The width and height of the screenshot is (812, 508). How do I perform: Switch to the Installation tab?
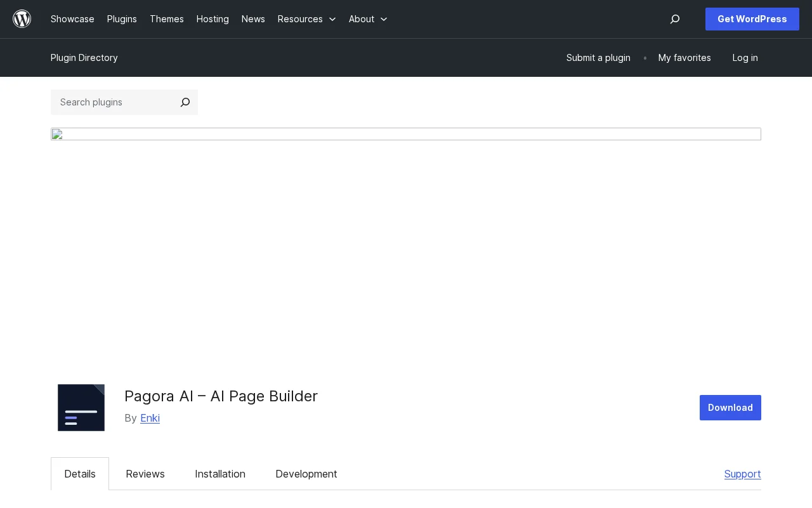(x=220, y=474)
